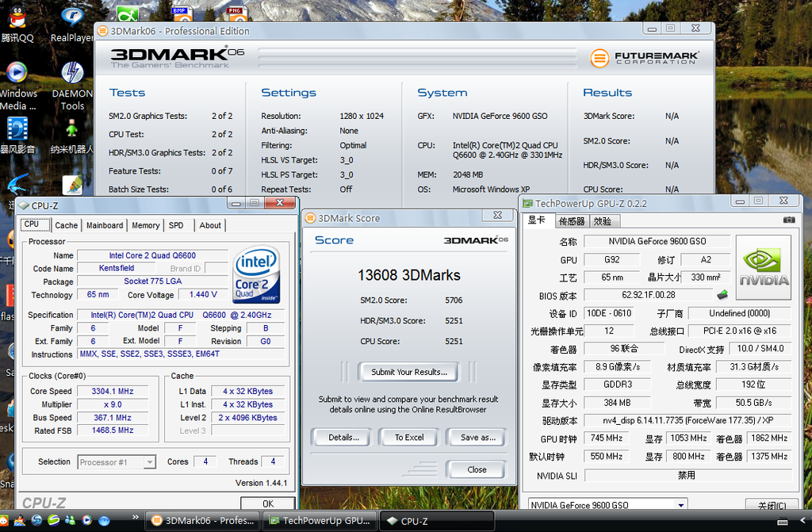Click the Intel Core 2 Quad logo
This screenshot has height=532, width=812.
point(256,274)
